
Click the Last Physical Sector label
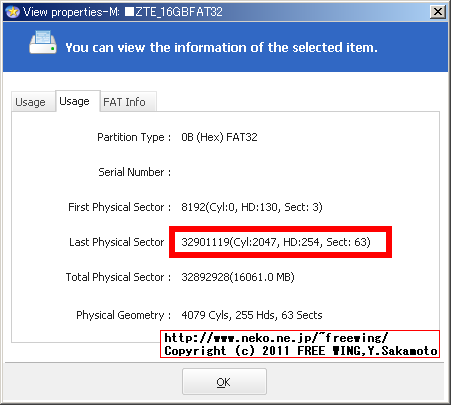(117, 242)
